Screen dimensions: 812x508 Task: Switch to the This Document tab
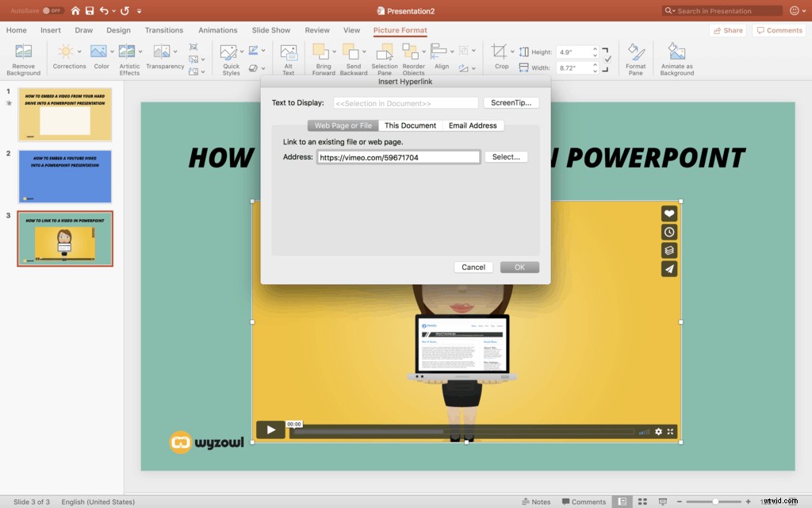[x=410, y=125]
